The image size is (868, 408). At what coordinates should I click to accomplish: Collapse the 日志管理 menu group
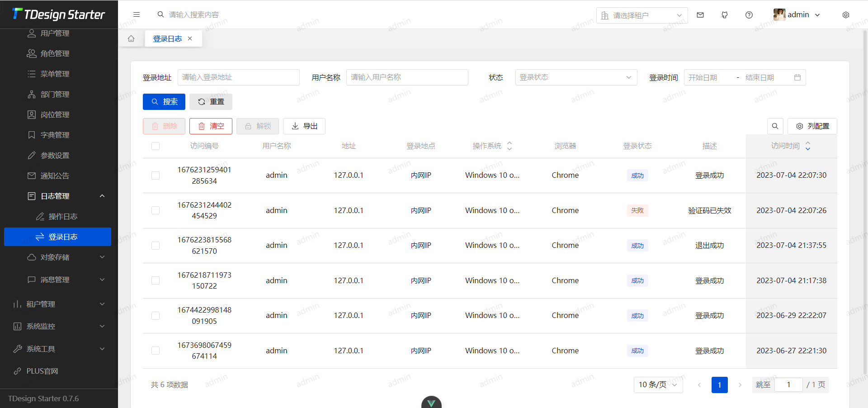click(x=57, y=196)
